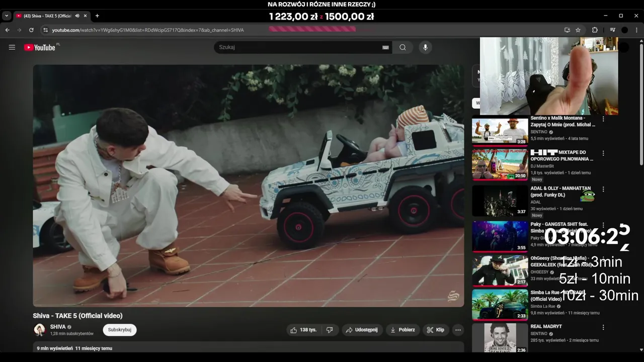This screenshot has height=362, width=644.
Task: Open the ADAL & OLLY - MANHATTAN thumbnail
Action: [500, 201]
